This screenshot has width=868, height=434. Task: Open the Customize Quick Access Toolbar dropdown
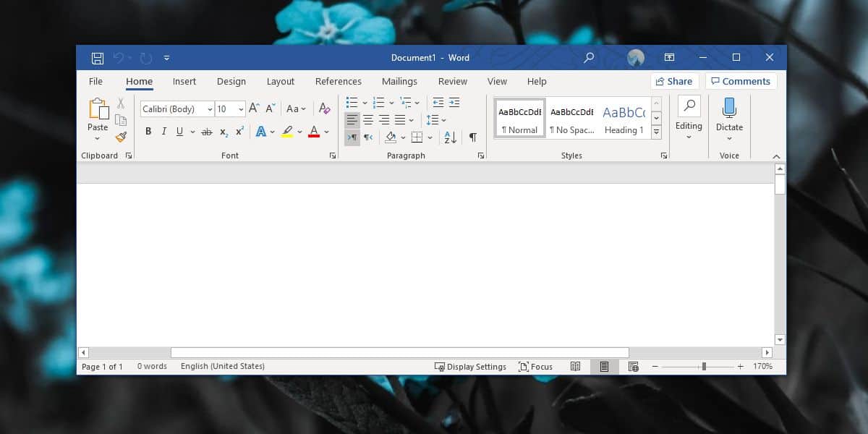click(167, 58)
